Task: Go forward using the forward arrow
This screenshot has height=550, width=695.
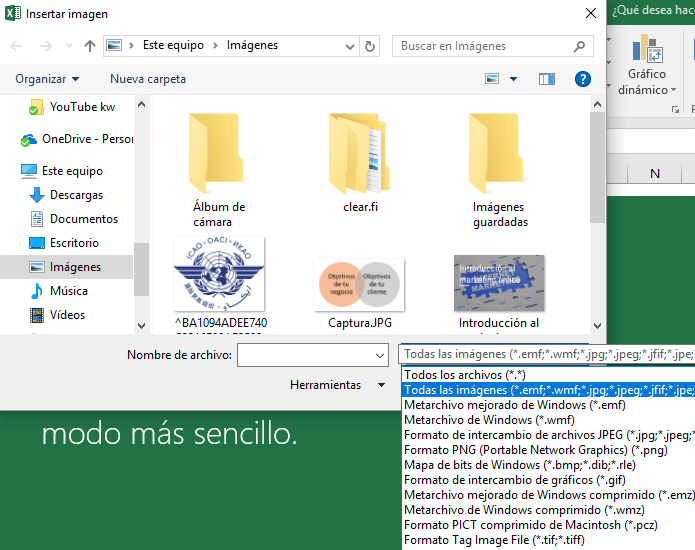Action: click(x=46, y=46)
